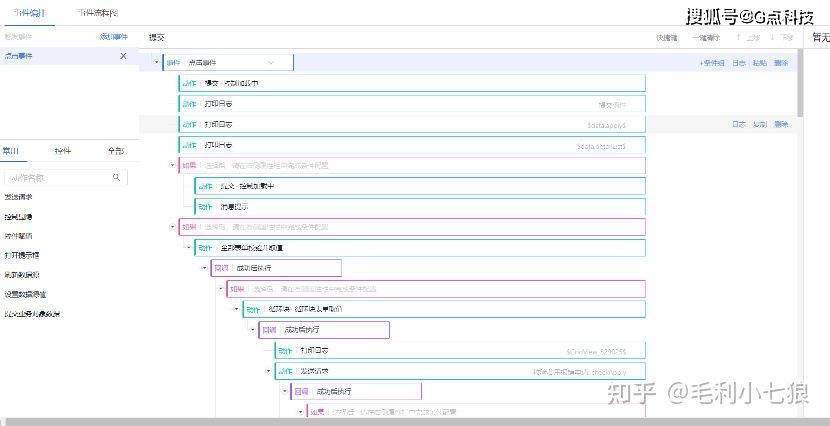830x426 pixels.
Task: Click the down-arrow 下移 move control
Action: point(781,38)
